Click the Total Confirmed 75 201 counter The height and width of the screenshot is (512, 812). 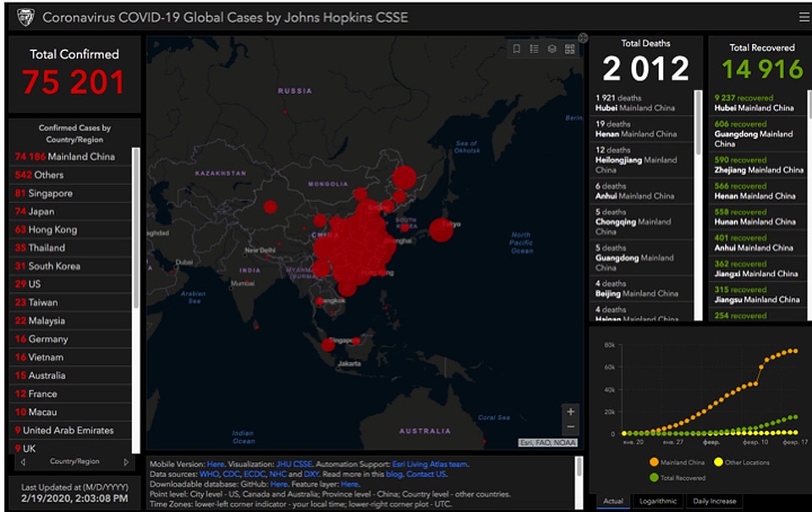[74, 73]
